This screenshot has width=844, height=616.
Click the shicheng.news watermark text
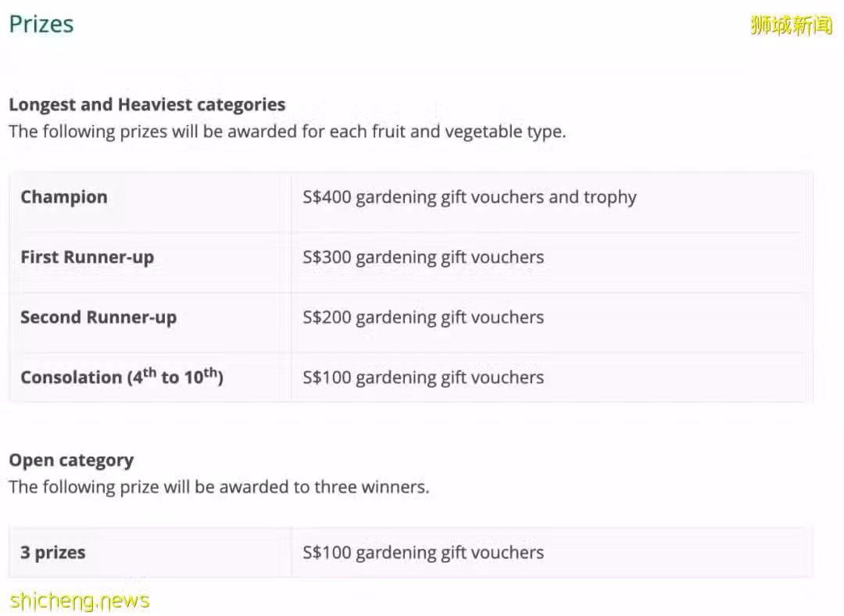tap(80, 600)
